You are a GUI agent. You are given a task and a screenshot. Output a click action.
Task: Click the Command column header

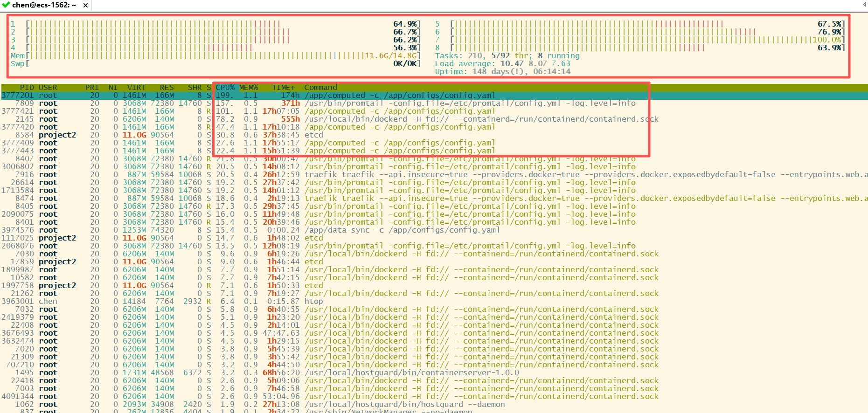320,88
